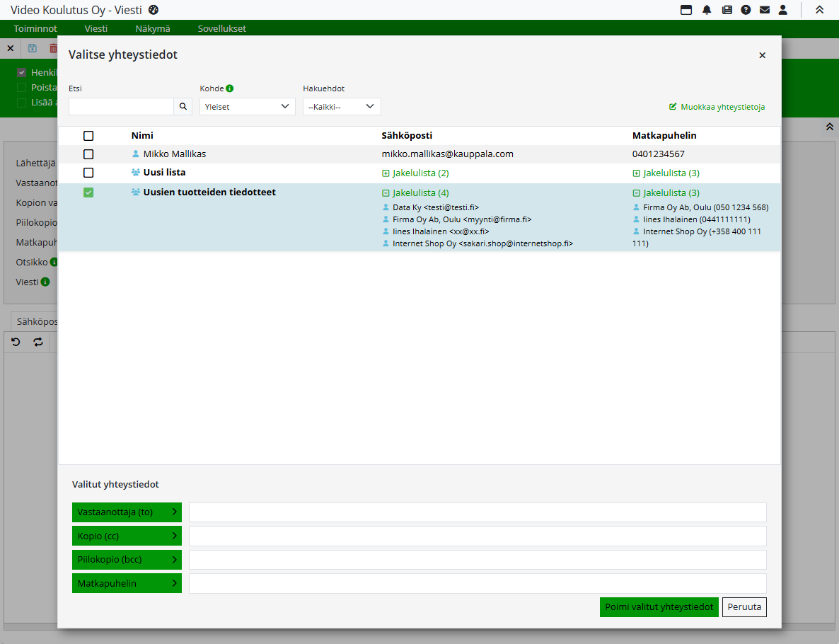The height and width of the screenshot is (644, 839).
Task: Click the dashboard icon beside Viesti title
Action: [x=154, y=9]
